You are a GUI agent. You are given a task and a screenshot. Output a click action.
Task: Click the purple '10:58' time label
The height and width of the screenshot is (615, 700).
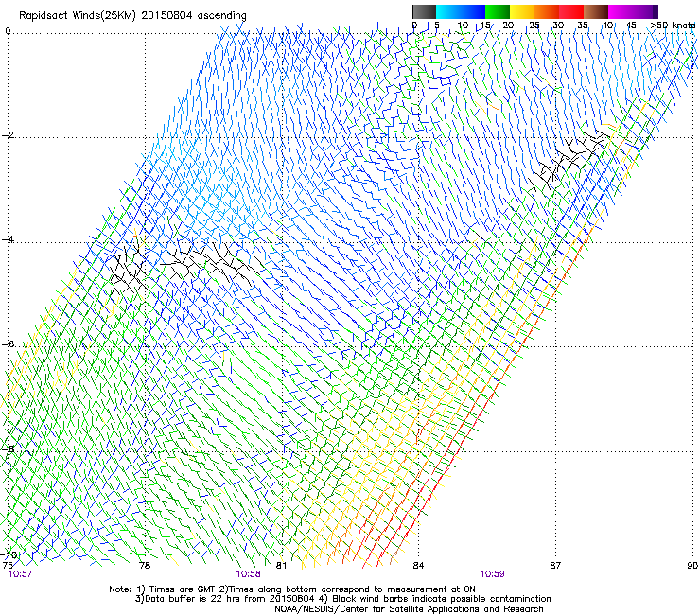tap(248, 574)
